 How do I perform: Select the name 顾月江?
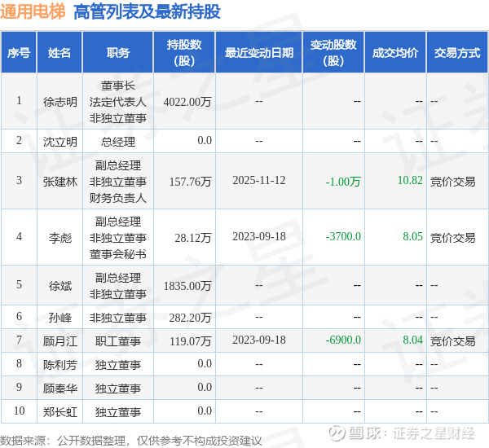[59, 341]
